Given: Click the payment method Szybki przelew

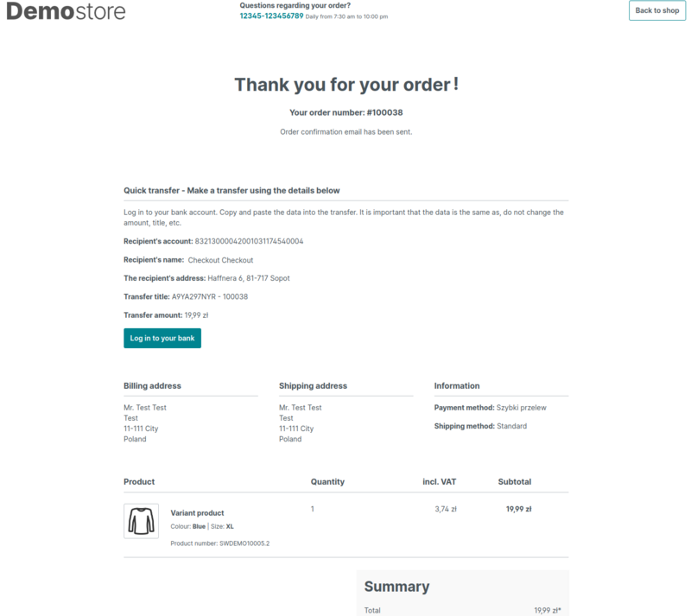Looking at the screenshot, I should tap(521, 407).
